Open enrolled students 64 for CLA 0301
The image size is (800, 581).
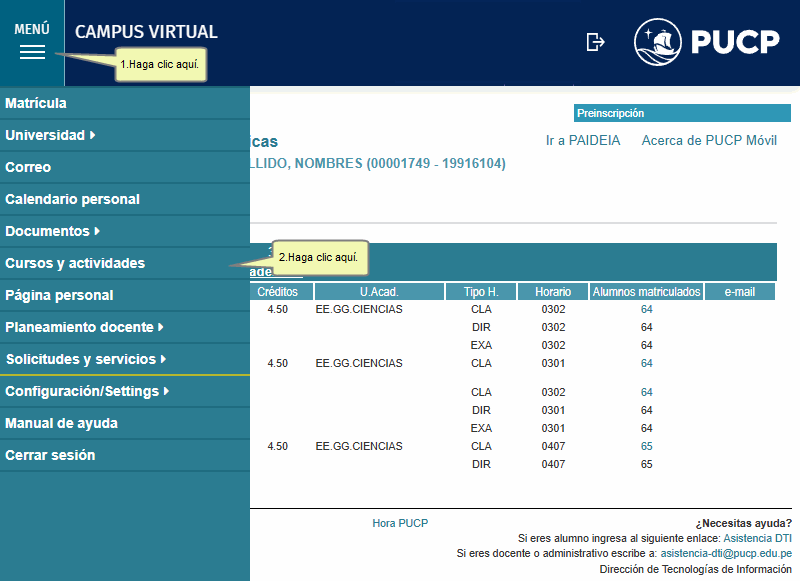(646, 363)
